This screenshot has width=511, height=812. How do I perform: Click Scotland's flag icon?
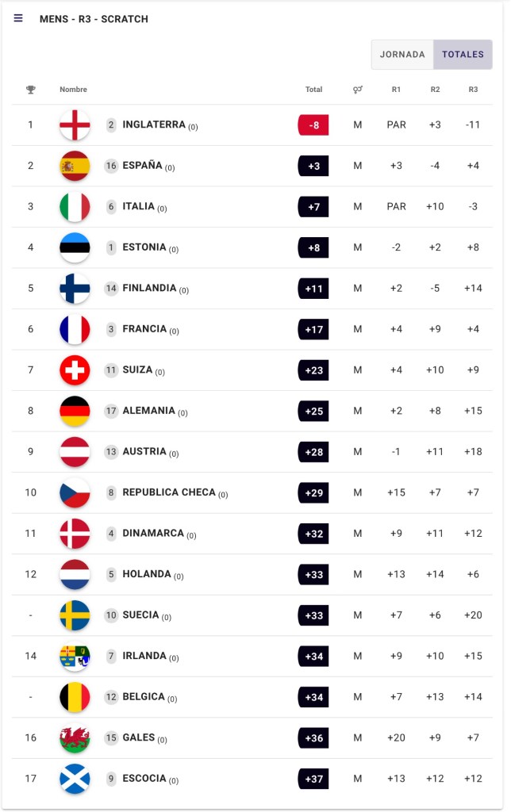(75, 779)
